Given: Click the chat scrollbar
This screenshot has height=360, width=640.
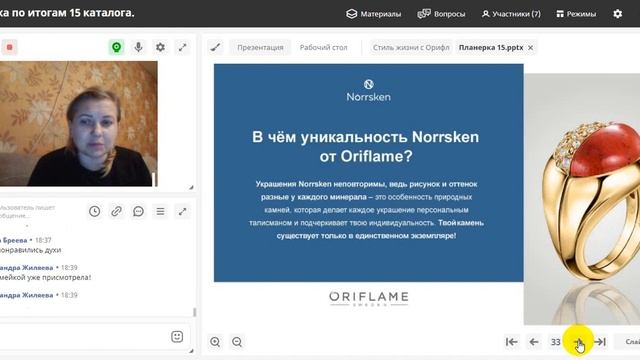Looking at the screenshot, I should (x=194, y=312).
